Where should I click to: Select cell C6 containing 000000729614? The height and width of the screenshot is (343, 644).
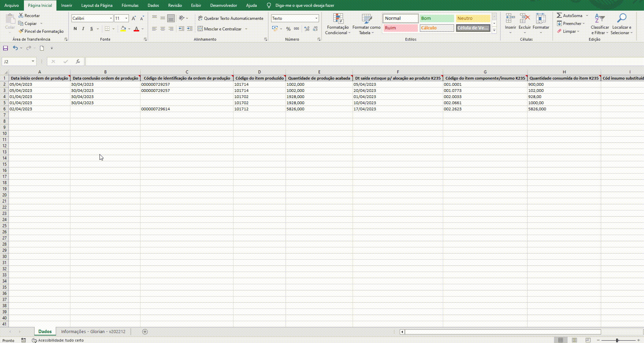click(186, 109)
